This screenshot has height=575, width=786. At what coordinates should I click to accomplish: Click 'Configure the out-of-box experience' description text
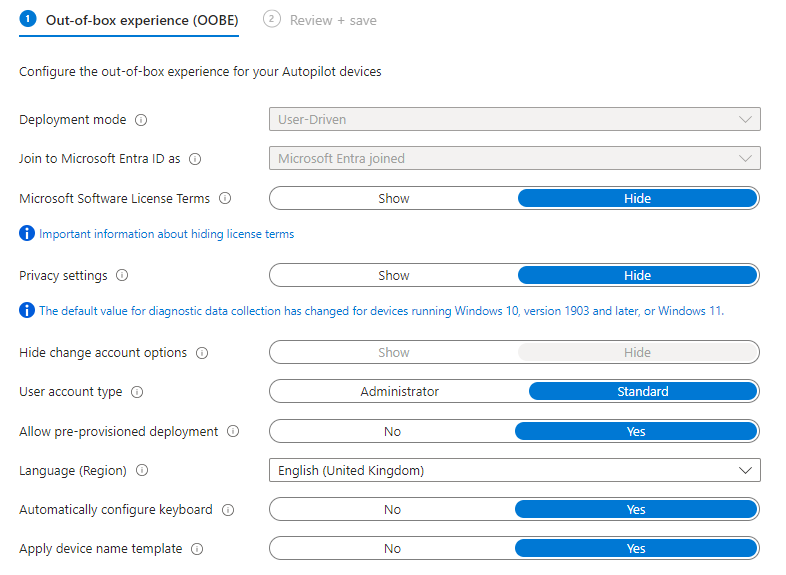pos(200,72)
